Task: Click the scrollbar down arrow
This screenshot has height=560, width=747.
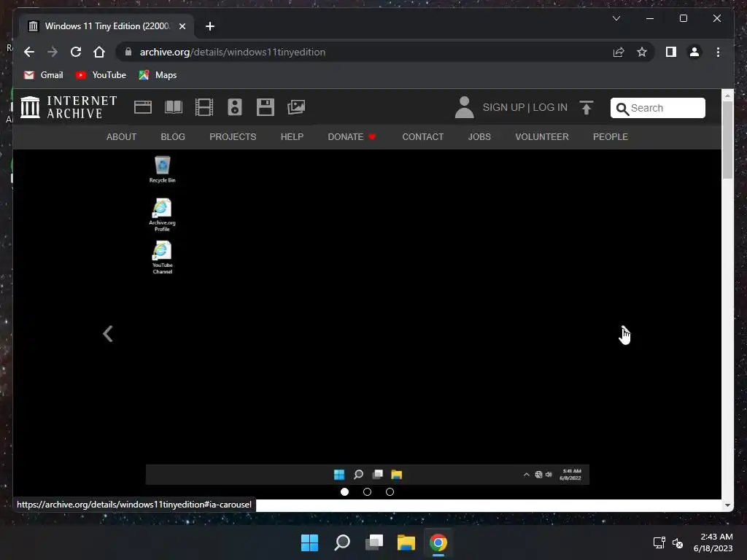Action: (727, 505)
